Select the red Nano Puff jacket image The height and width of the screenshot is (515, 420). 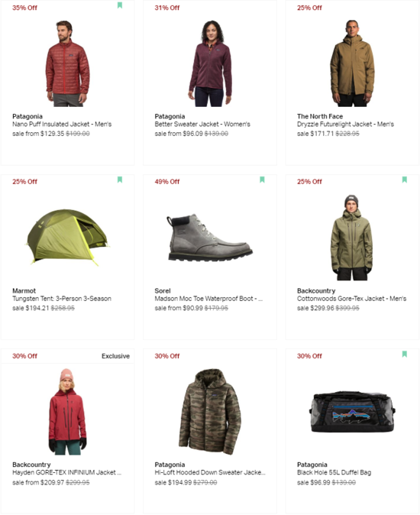point(68,63)
